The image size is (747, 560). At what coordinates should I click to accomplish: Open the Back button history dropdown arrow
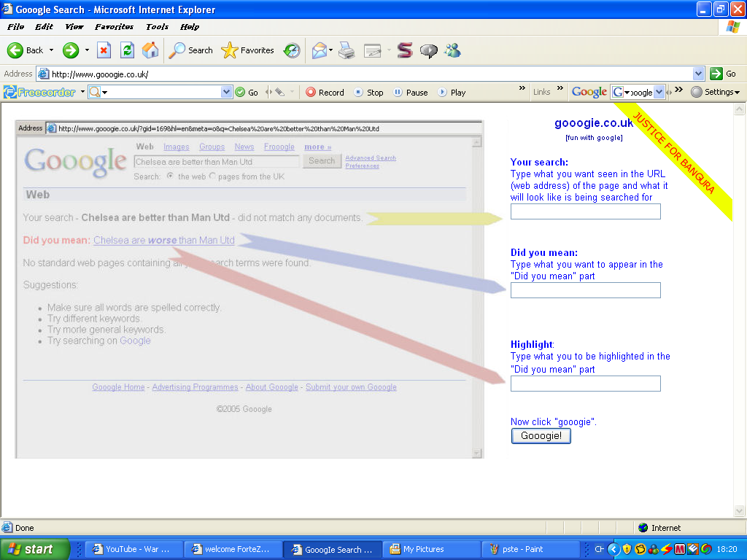[52, 50]
